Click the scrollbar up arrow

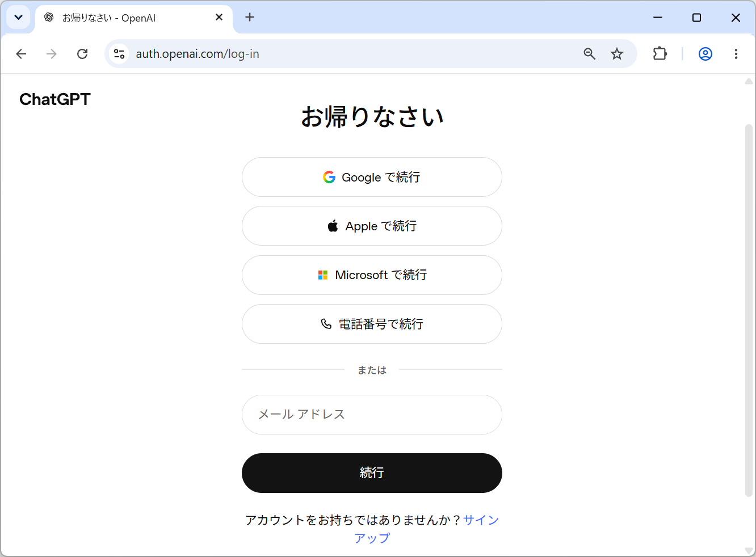coord(749,81)
